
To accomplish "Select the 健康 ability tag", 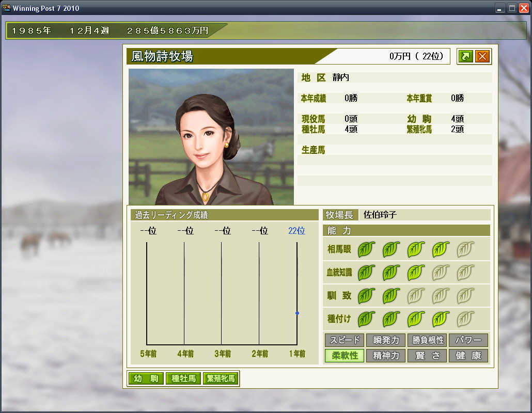I will pos(468,356).
